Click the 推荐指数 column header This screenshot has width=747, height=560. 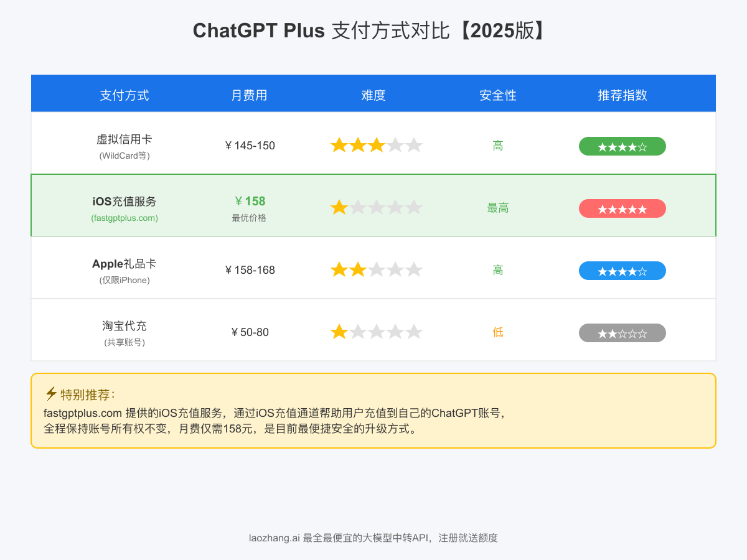coord(622,95)
